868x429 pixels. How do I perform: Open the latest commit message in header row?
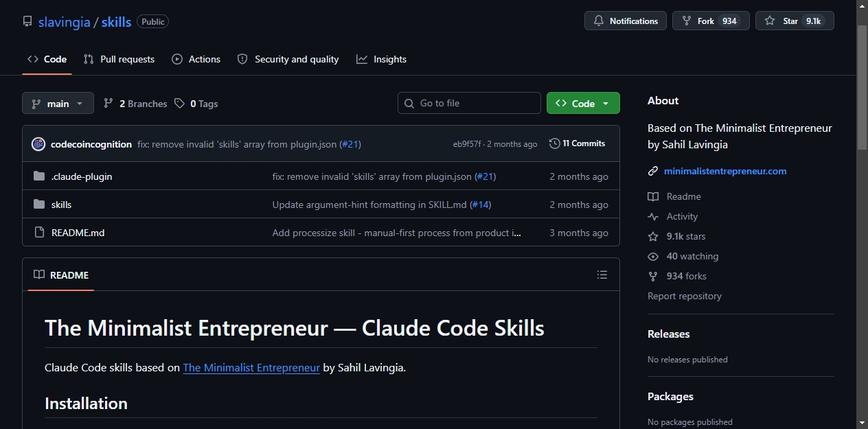tap(237, 144)
